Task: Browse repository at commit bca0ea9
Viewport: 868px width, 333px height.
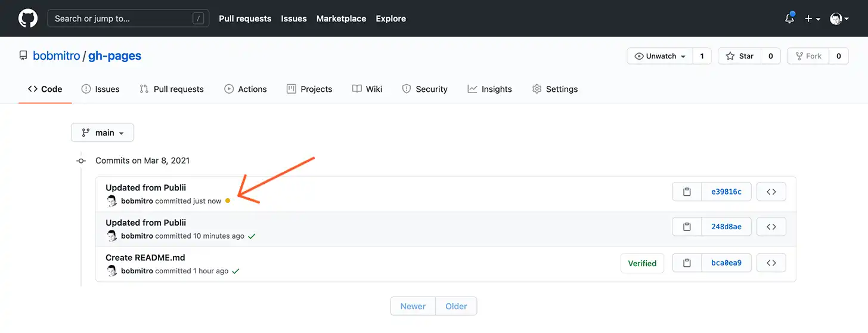Action: tap(771, 263)
